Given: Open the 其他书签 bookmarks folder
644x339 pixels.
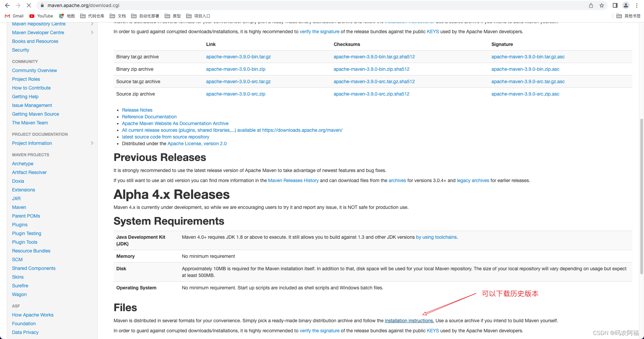Looking at the screenshot, I should 629,16.
